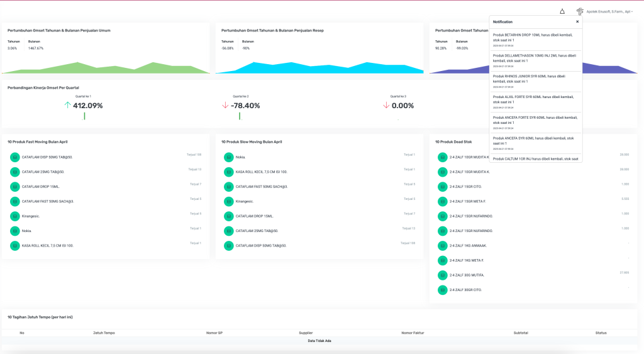
Task: Click the cyan Penjualan Resep growth chart
Action: click(319, 67)
